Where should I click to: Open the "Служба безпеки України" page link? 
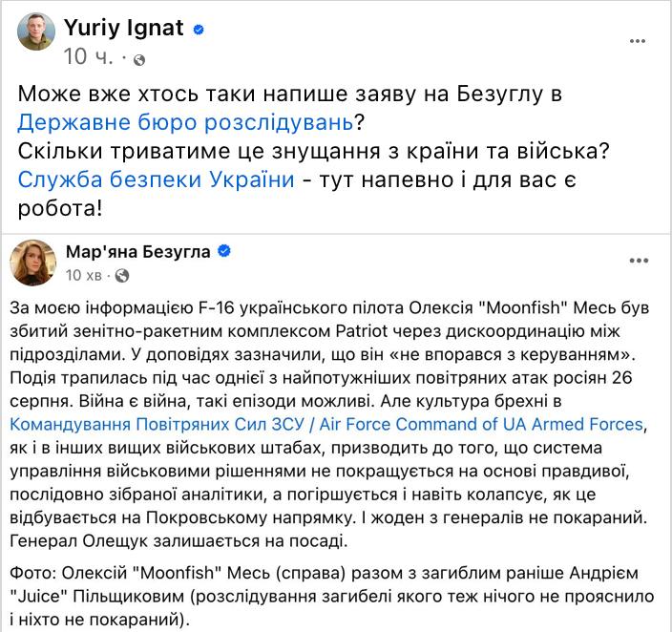point(156,180)
